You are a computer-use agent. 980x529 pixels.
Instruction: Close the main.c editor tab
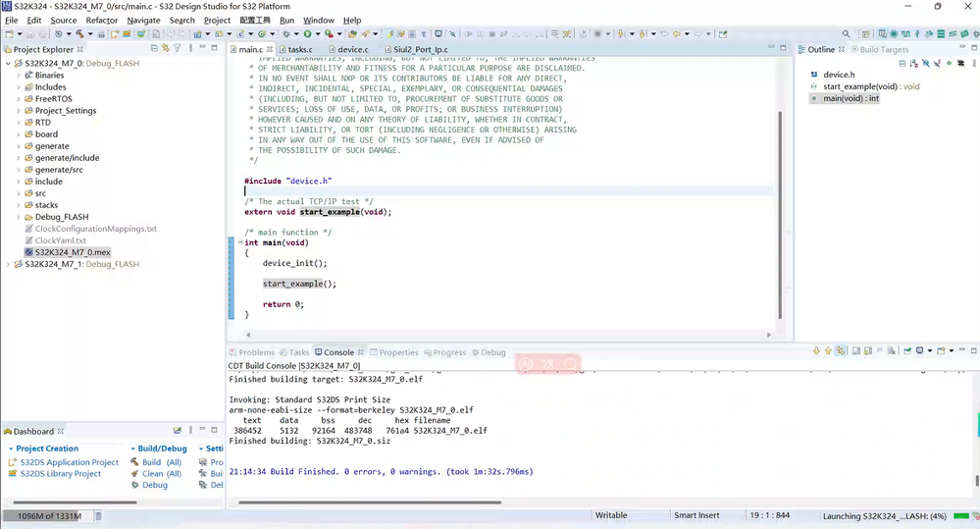point(270,49)
